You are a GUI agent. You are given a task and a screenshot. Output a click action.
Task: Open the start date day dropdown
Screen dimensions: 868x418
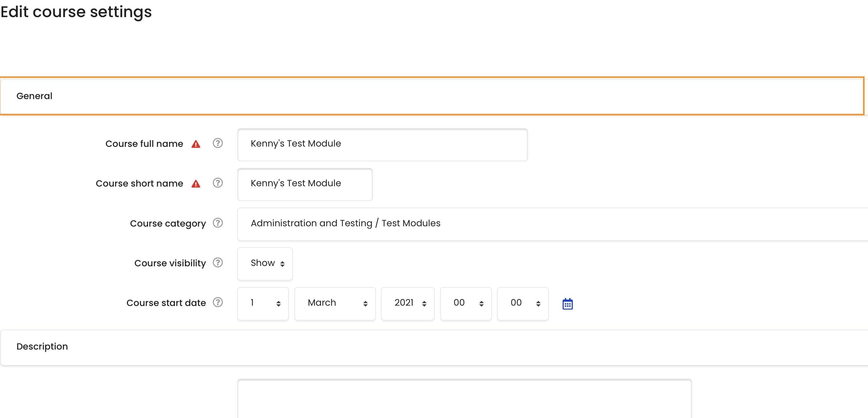pyautogui.click(x=263, y=303)
